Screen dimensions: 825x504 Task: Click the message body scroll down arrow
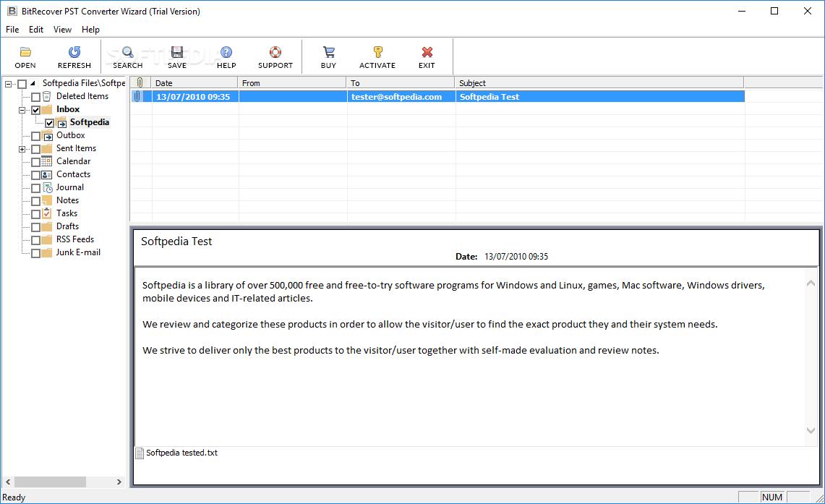point(811,430)
